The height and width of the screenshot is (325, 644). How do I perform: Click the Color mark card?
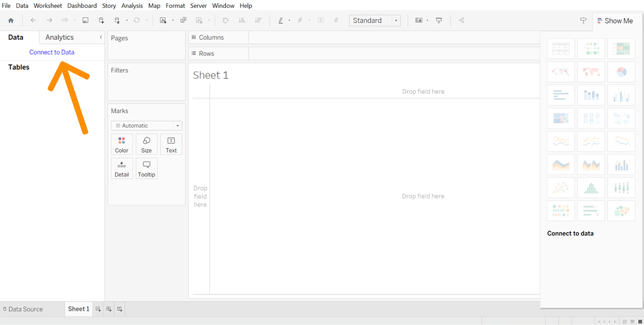coord(122,144)
